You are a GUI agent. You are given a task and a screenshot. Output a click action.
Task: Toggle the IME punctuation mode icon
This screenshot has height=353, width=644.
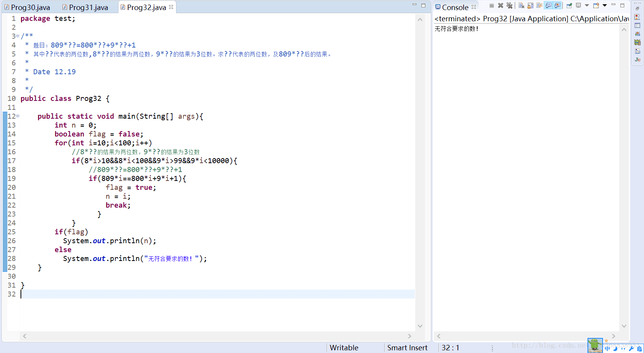click(x=623, y=348)
